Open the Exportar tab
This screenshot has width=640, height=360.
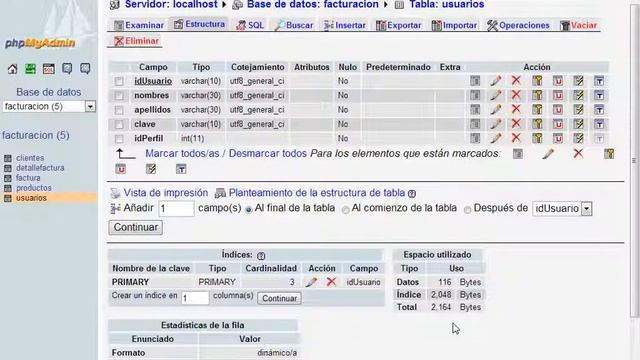(398, 25)
